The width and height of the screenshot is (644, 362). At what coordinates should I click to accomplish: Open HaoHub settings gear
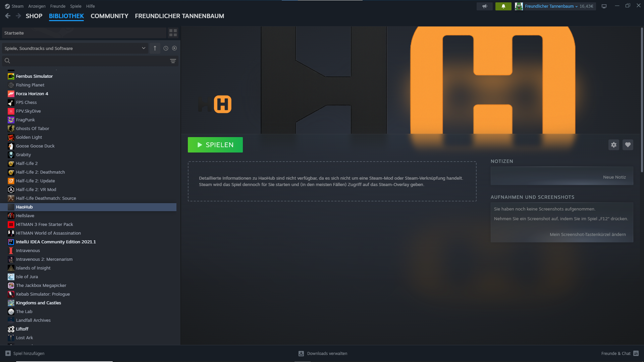614,145
